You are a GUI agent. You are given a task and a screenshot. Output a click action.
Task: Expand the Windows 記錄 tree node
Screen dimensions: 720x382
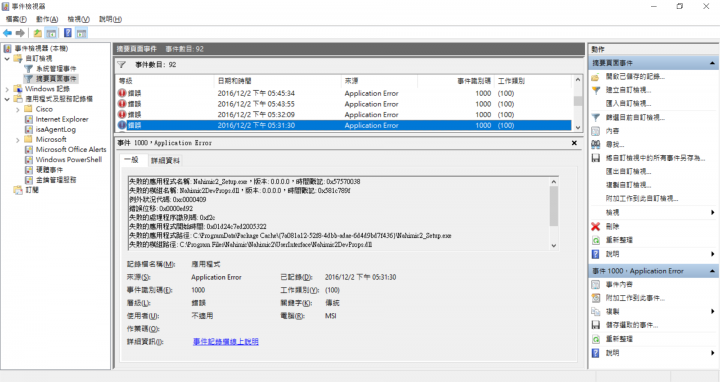pos(7,89)
